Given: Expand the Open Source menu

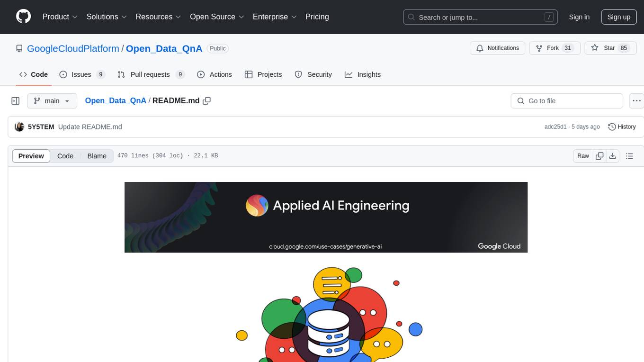Looking at the screenshot, I should (217, 17).
